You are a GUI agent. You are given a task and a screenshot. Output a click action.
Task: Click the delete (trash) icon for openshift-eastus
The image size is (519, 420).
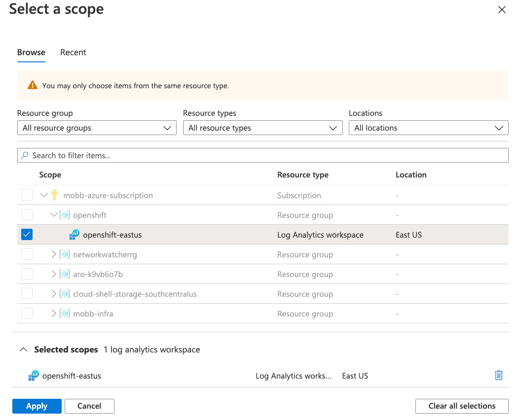tap(498, 375)
